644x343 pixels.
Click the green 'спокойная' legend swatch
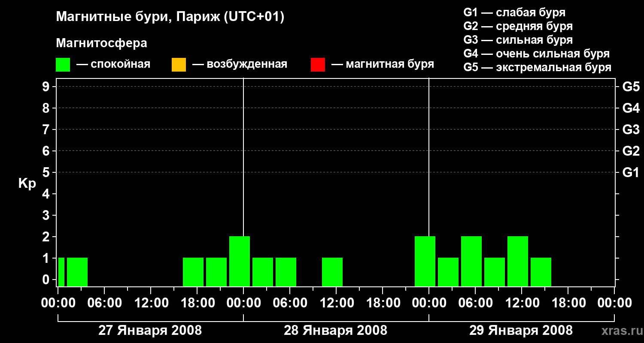point(63,65)
